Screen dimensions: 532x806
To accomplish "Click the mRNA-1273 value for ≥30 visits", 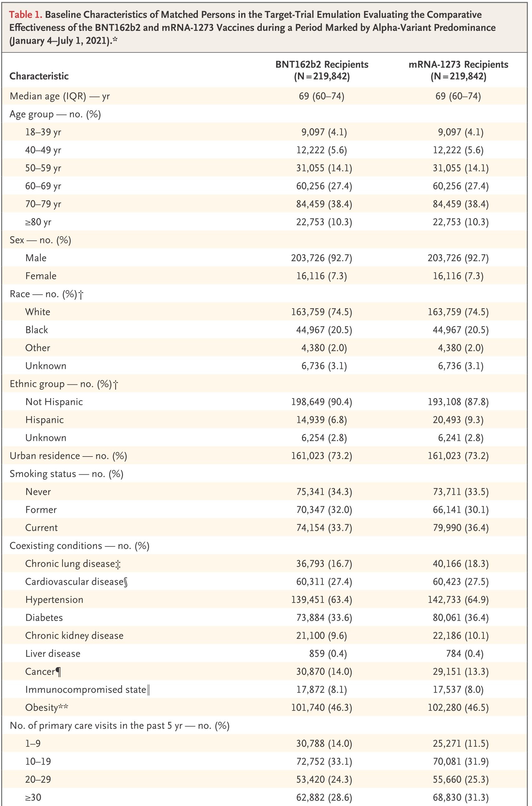I will pos(461,798).
